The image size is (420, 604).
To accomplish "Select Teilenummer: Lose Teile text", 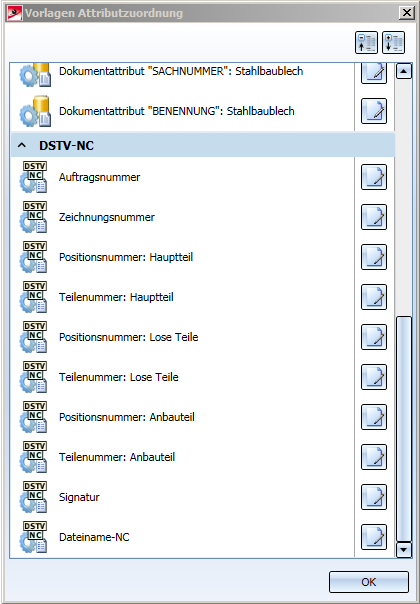I will [119, 377].
